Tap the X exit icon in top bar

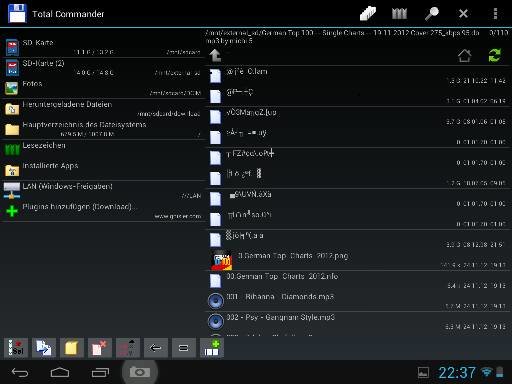(463, 14)
